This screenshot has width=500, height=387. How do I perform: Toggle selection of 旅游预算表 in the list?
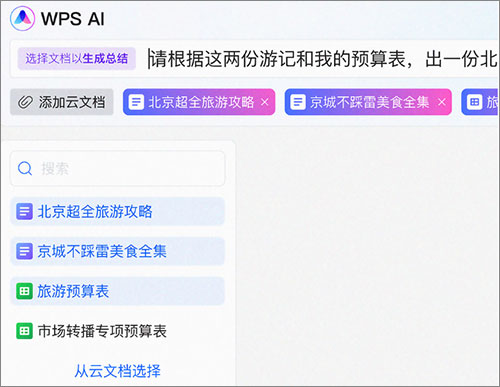point(118,291)
